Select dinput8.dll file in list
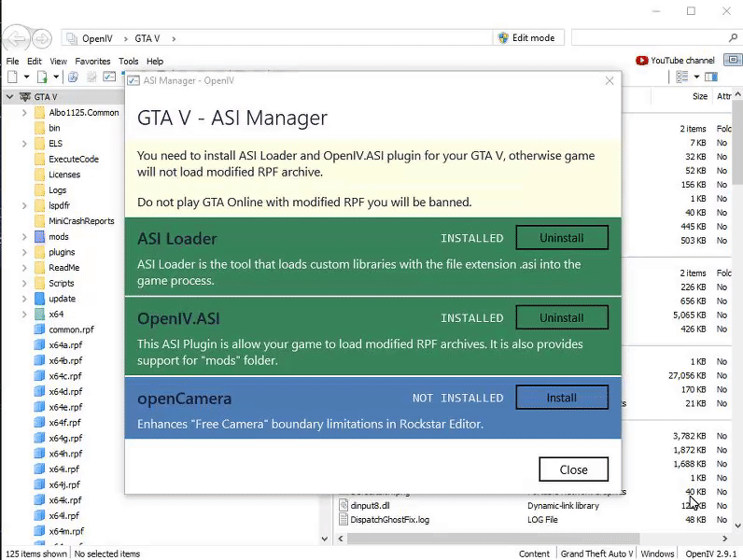This screenshot has height=560, width=743. click(370, 506)
